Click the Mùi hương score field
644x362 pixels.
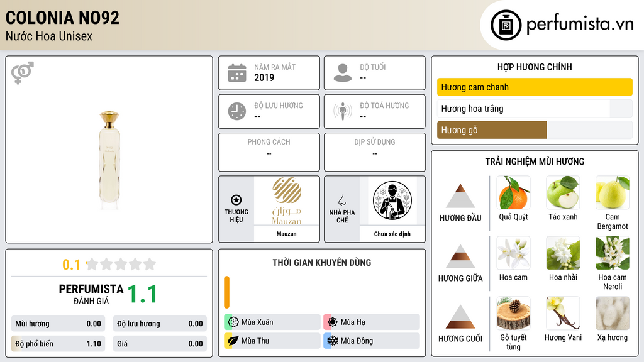[58, 324]
